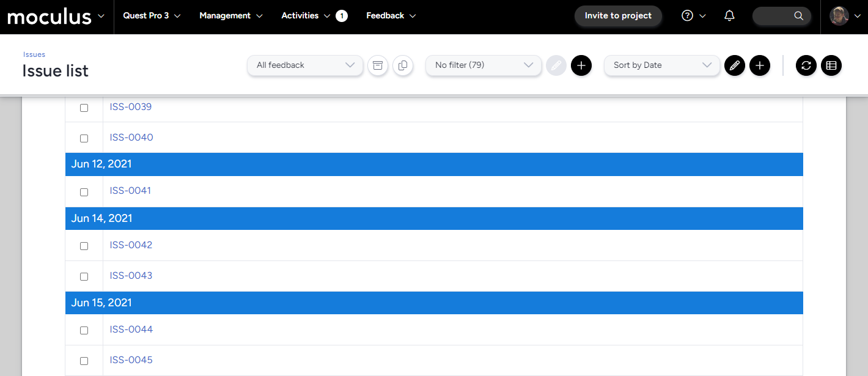This screenshot has width=868, height=376.
Task: Open the Sort by Date dropdown
Action: coord(661,65)
